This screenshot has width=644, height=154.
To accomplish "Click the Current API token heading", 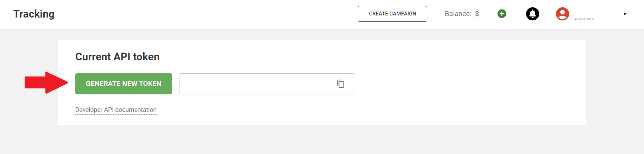I will point(117,57).
